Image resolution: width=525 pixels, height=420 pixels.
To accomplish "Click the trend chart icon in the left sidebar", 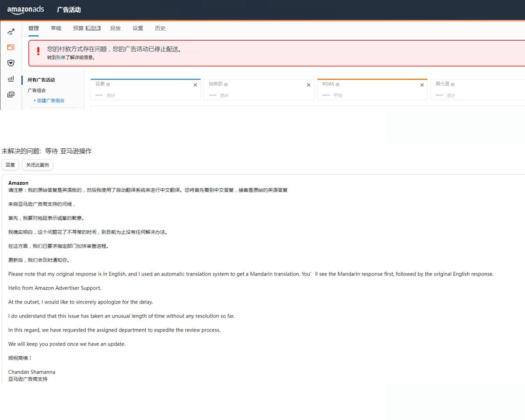I will 11,31.
